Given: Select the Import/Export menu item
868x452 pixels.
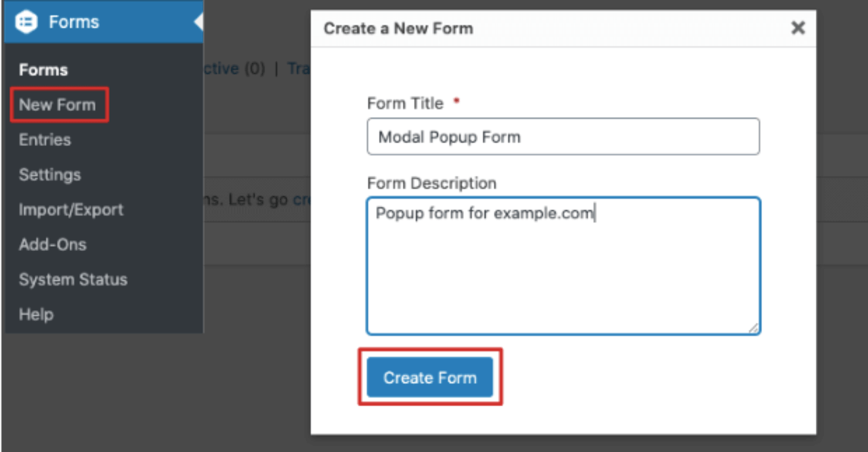Looking at the screenshot, I should [71, 210].
